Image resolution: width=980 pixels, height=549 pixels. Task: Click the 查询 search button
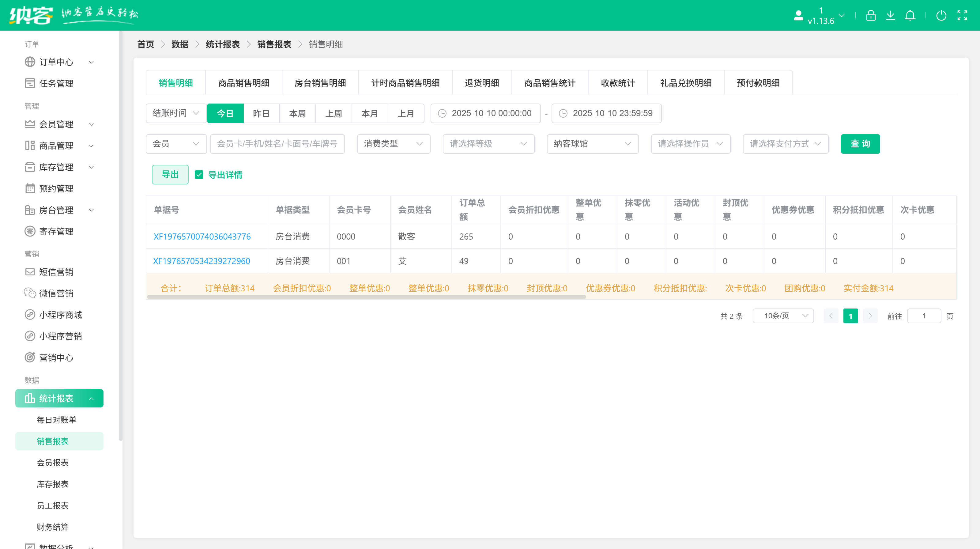click(x=860, y=144)
